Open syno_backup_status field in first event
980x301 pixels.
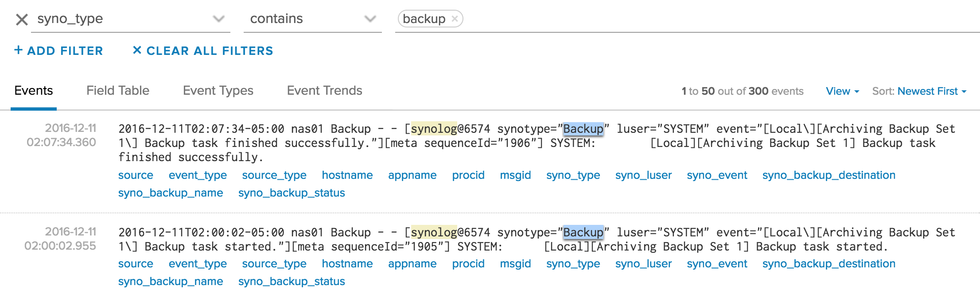point(292,193)
